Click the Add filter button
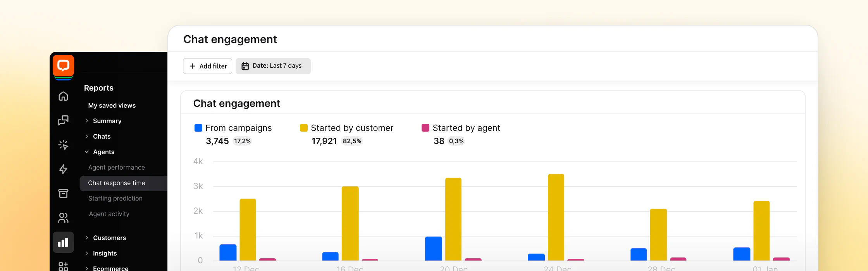The width and height of the screenshot is (868, 271). pos(208,66)
